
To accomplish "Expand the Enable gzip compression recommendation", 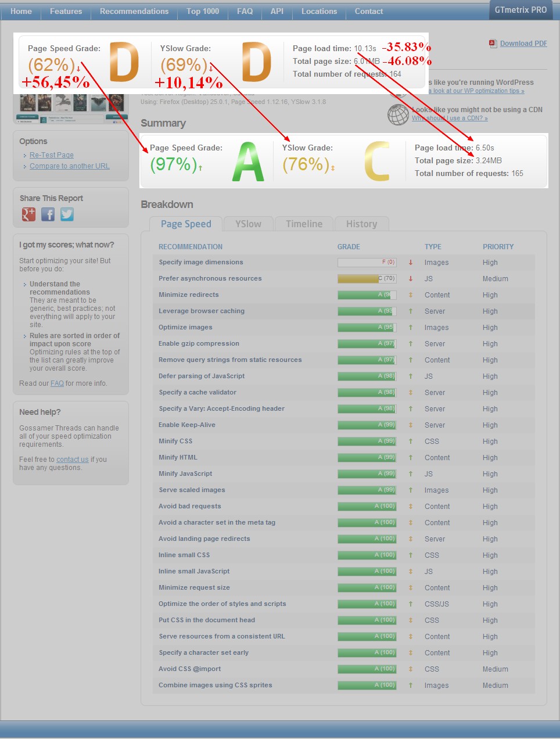I will 199,344.
